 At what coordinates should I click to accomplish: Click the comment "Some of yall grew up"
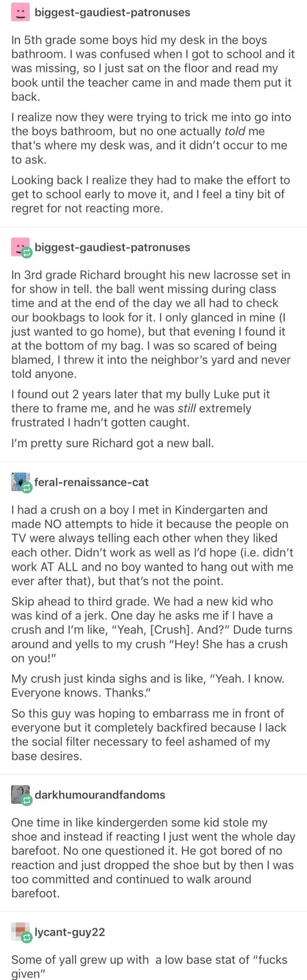(x=149, y=966)
